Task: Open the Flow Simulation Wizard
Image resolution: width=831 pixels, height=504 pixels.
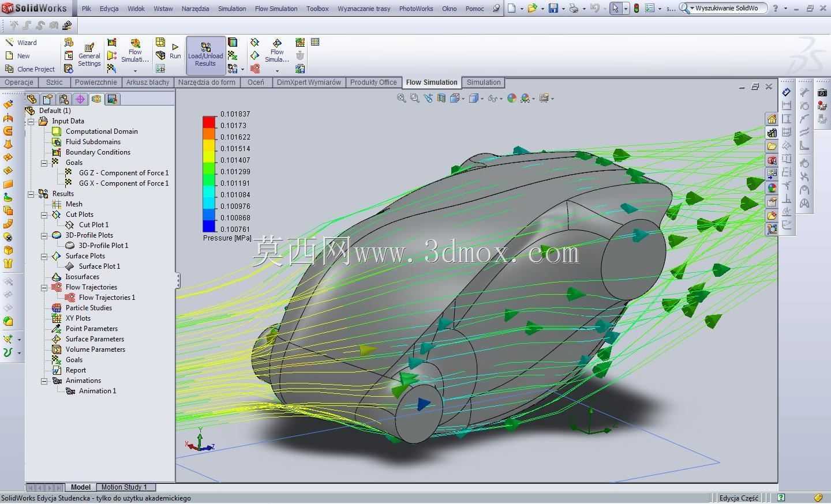Action: click(x=21, y=43)
